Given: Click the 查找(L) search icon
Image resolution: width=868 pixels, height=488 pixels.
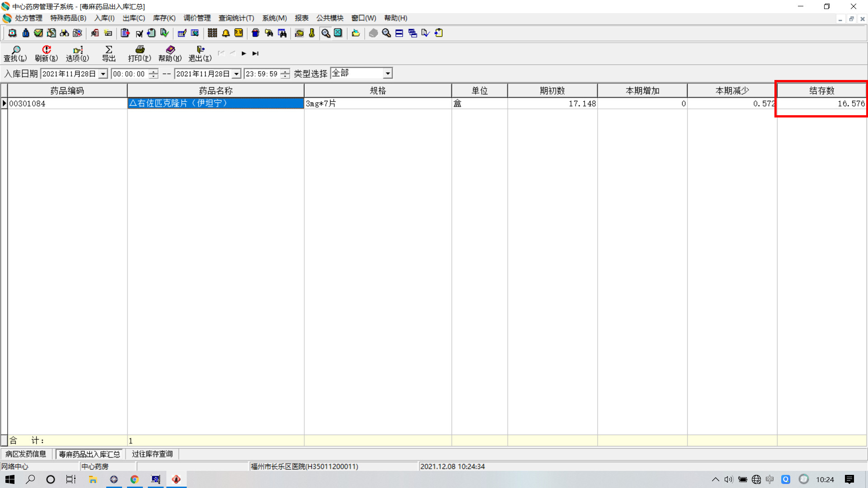Looking at the screenshot, I should pos(15,53).
